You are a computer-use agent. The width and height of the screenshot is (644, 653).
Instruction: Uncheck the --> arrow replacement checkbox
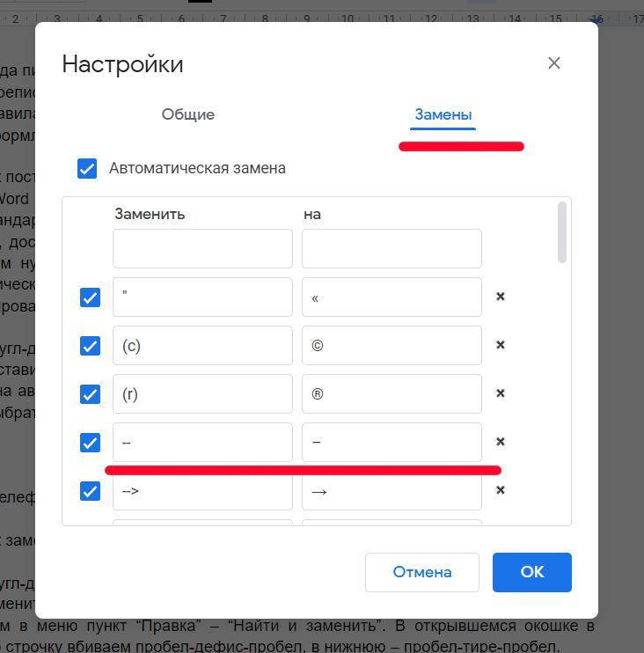90,491
